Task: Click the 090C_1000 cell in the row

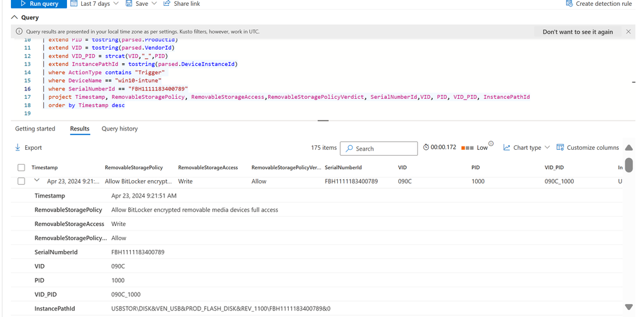Action: coord(560,181)
